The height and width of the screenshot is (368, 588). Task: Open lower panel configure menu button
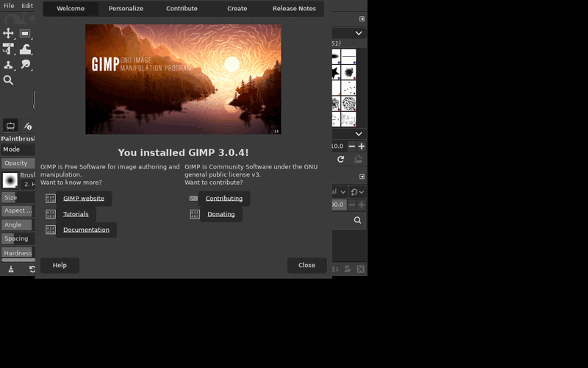[362, 177]
